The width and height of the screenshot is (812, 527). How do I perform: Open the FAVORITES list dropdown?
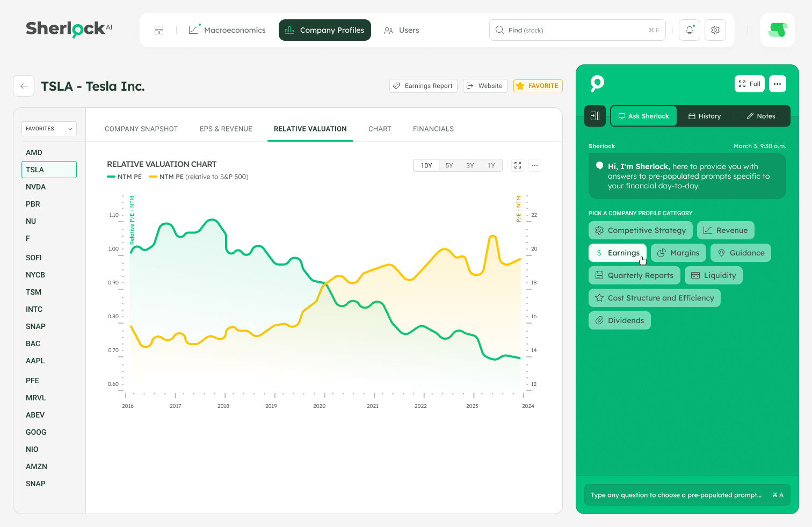click(x=49, y=129)
